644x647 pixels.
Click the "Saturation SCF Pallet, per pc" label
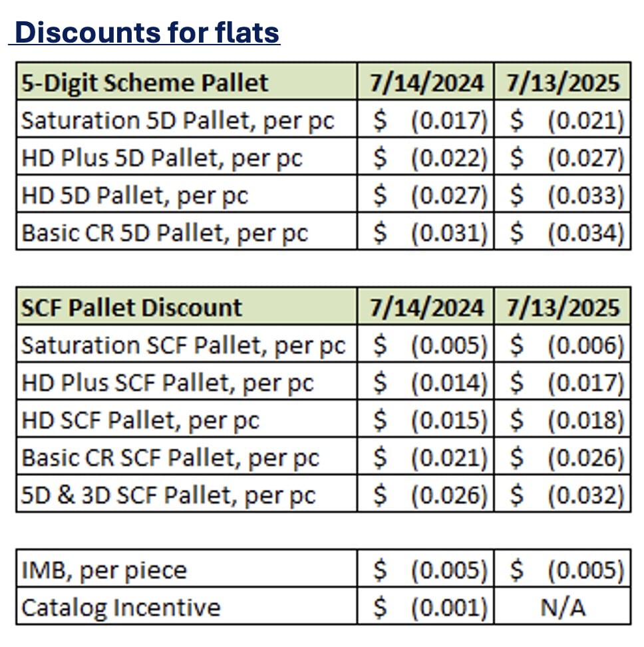pos(183,345)
